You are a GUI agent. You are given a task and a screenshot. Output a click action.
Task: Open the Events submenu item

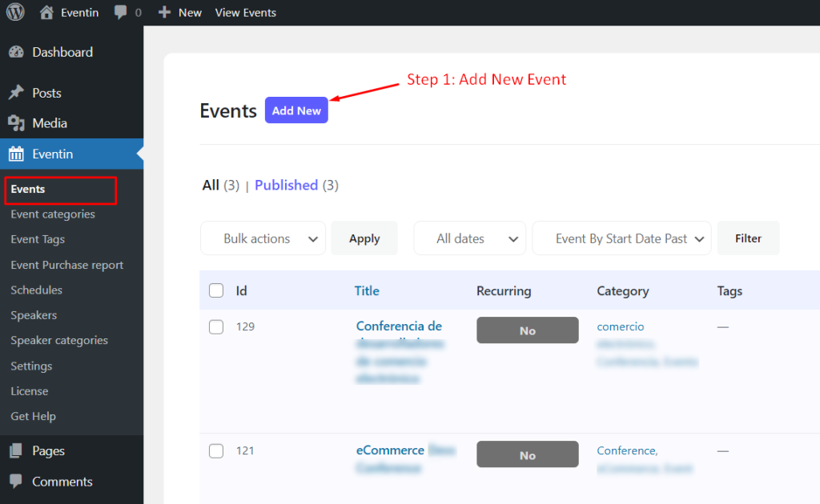28,189
